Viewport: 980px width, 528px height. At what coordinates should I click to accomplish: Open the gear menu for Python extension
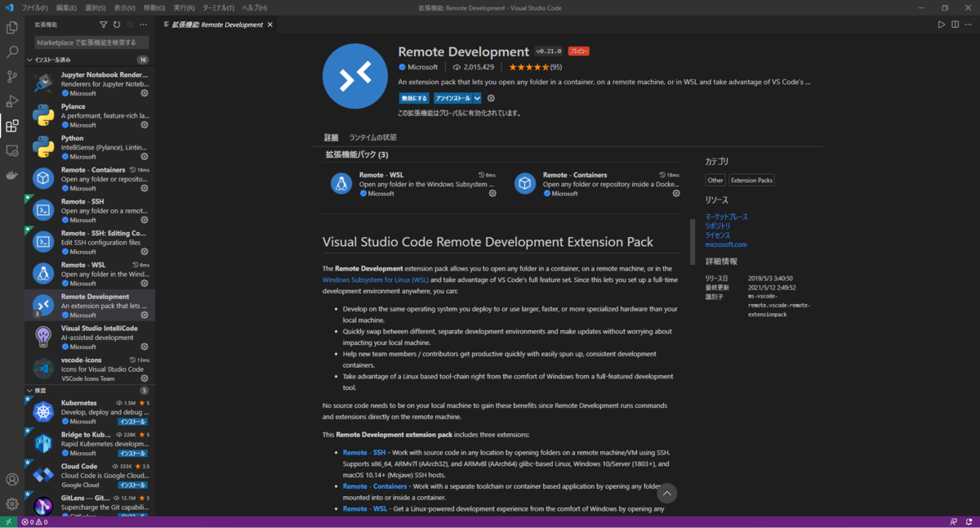(145, 157)
